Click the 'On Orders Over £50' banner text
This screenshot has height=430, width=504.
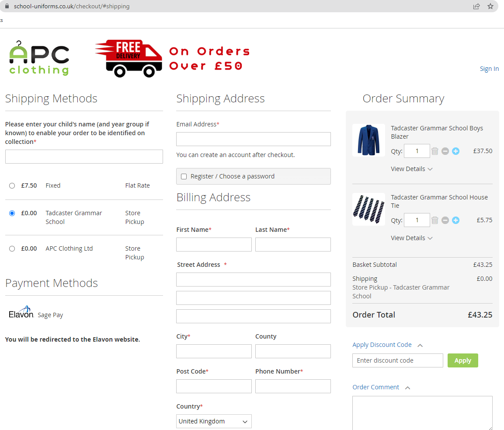[209, 59]
